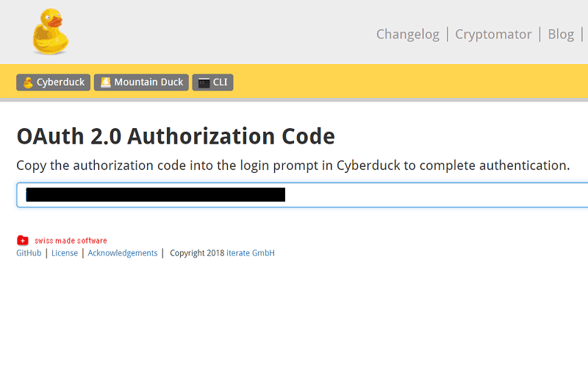Click the OAuth 2.0 Authorization Code heading
The image size is (588, 379).
tap(176, 136)
